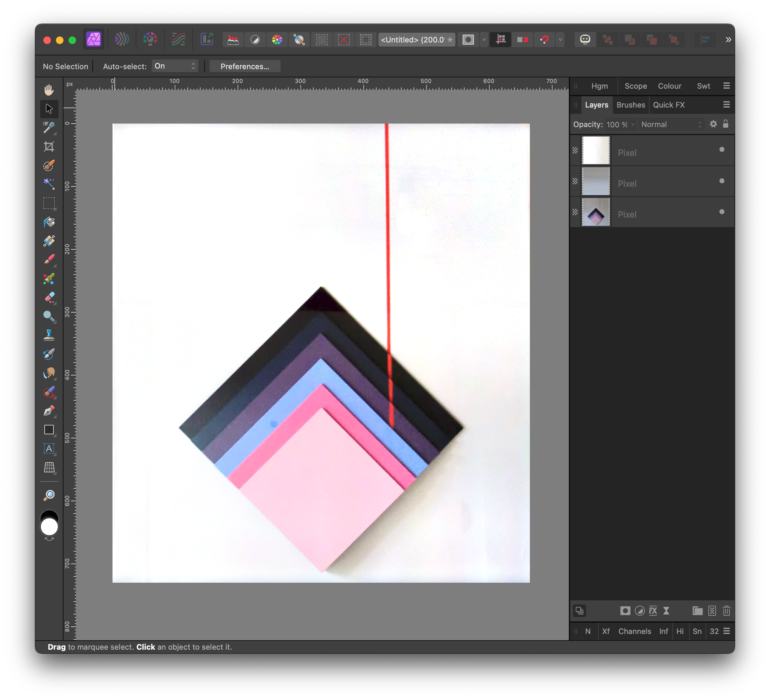Click the Preferences... button
The width and height of the screenshot is (770, 700).
[245, 66]
